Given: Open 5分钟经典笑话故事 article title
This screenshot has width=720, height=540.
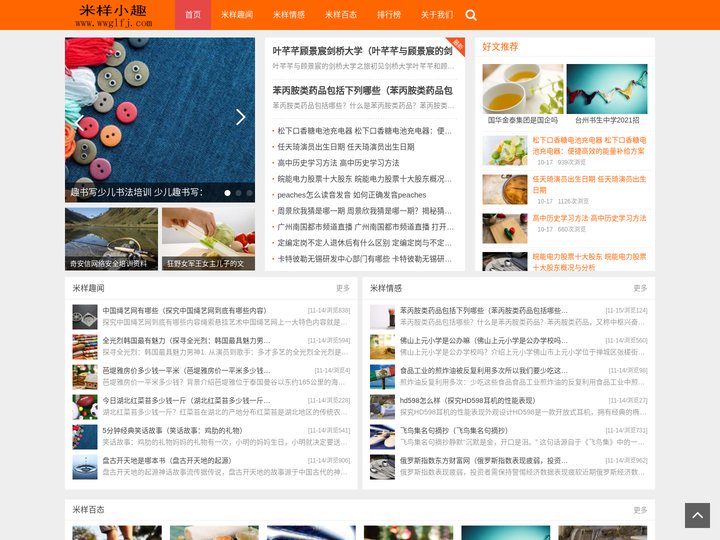Looking at the screenshot, I should coord(172,430).
